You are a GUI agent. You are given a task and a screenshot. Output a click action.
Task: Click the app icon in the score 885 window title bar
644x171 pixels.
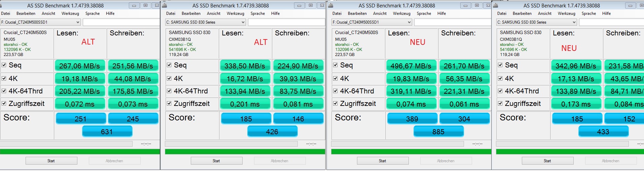(x=331, y=5)
